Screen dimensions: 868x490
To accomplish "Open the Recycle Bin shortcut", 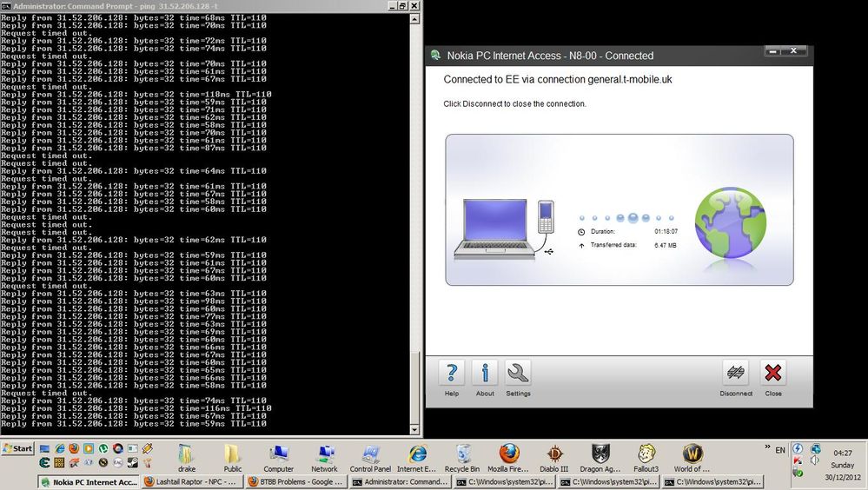I will tap(462, 459).
